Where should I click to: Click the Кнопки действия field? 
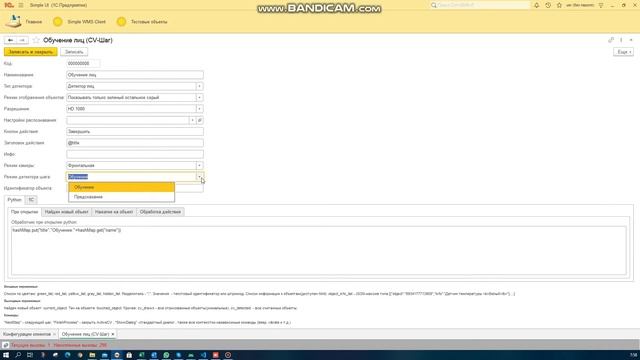[135, 132]
